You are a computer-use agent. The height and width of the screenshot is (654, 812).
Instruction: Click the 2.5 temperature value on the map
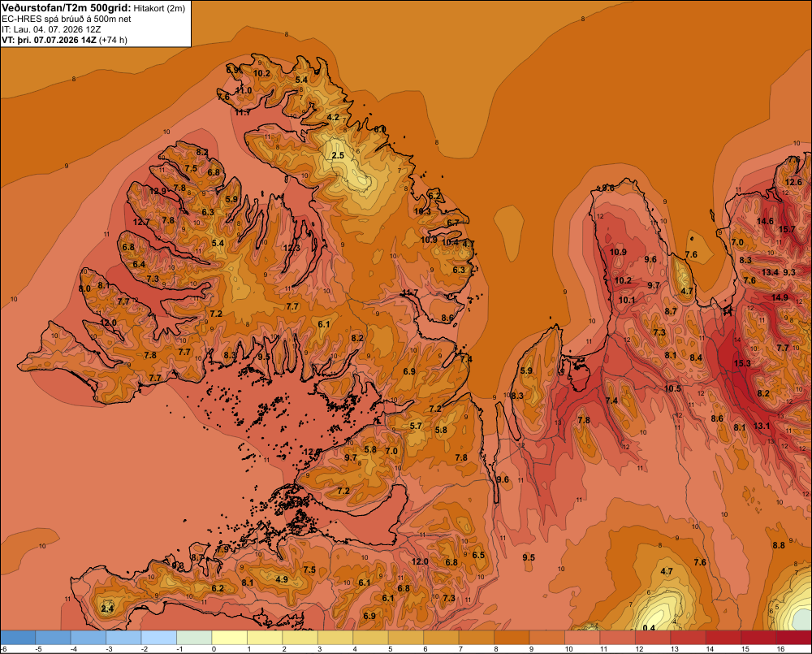pos(338,155)
